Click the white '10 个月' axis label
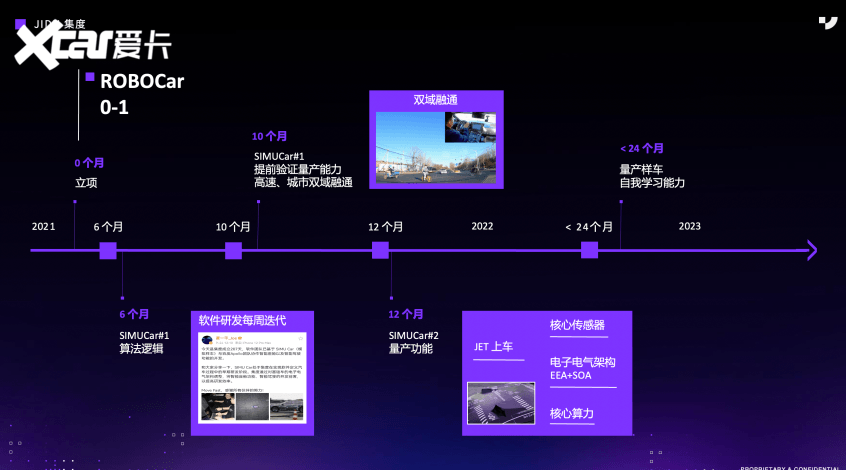The height and width of the screenshot is (470, 846). (x=233, y=227)
